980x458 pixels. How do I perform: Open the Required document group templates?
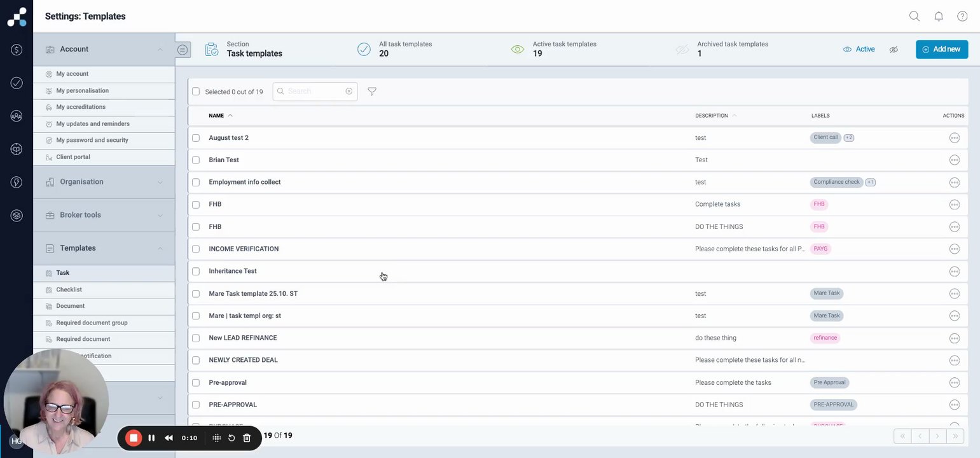[x=104, y=323]
